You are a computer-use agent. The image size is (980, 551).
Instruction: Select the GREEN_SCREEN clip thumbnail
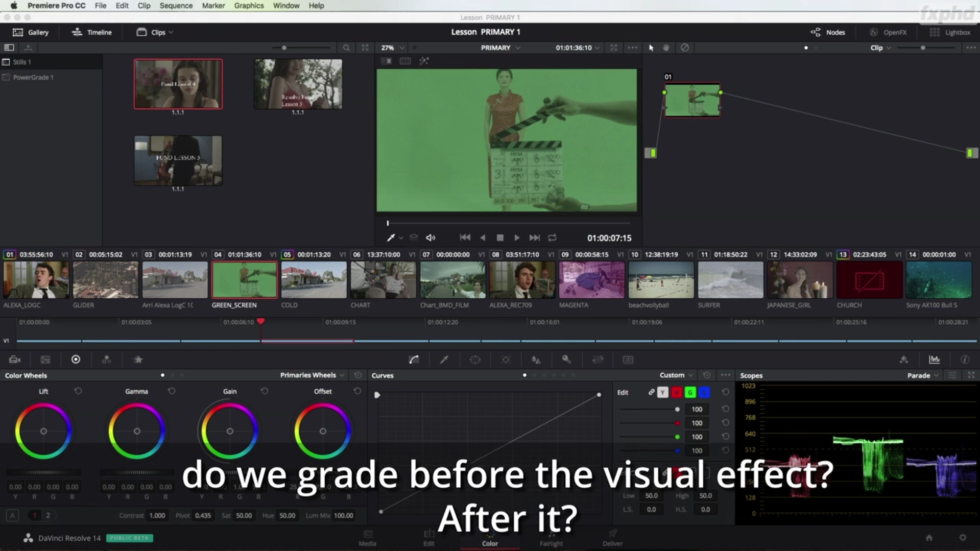click(x=244, y=280)
